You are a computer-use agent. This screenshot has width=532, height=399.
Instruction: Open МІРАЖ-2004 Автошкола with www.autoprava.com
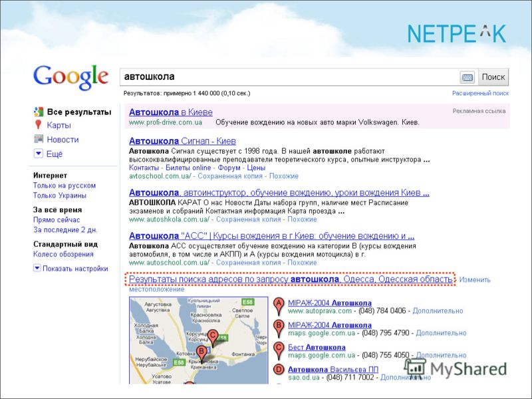click(x=330, y=303)
